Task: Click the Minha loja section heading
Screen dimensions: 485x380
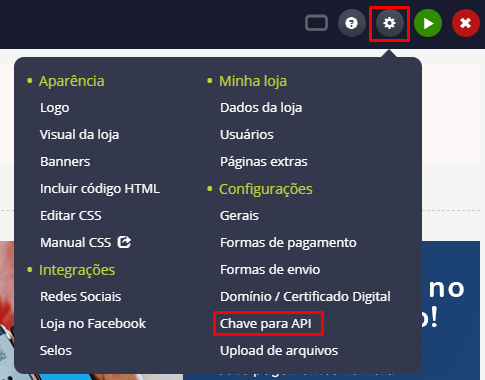Action: point(253,81)
